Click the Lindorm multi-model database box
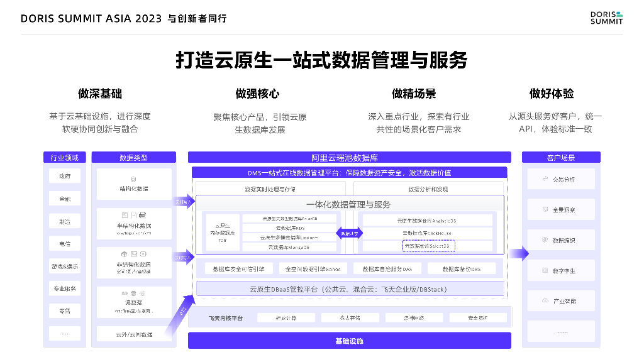 (x=290, y=237)
